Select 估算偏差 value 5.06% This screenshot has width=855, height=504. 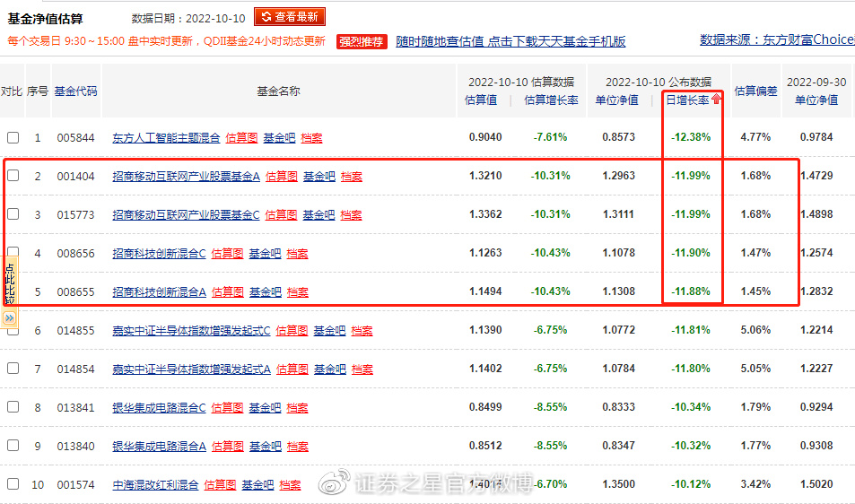(755, 330)
